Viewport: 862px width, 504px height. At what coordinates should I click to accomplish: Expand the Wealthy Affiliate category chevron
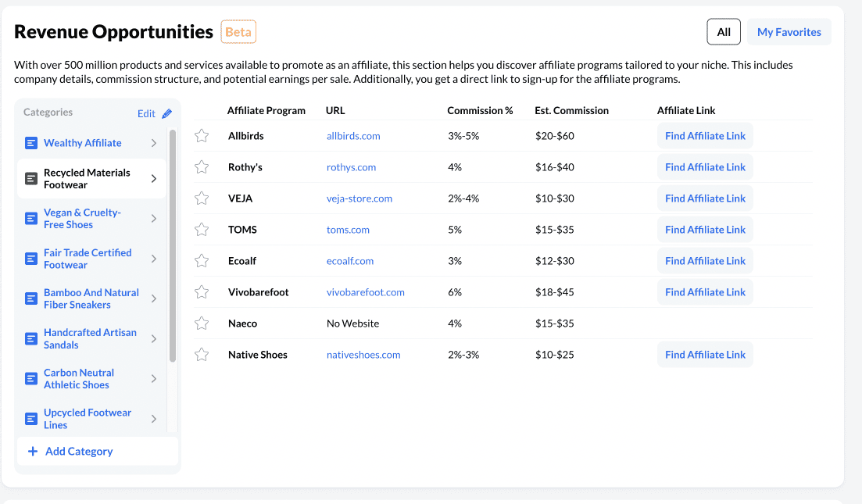(x=154, y=143)
